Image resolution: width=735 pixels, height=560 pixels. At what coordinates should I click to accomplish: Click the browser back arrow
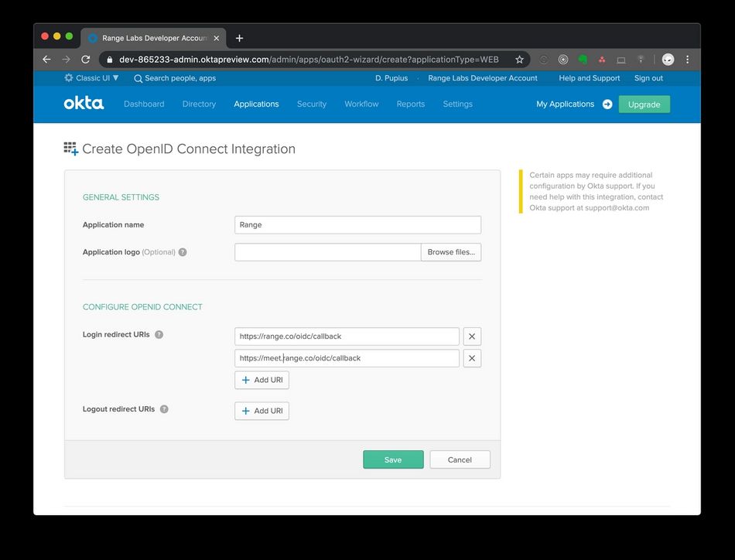(x=46, y=60)
